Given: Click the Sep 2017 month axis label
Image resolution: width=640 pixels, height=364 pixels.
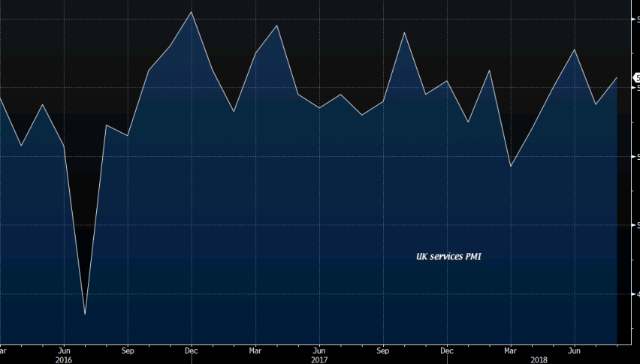Looking at the screenshot, I should click(x=383, y=350).
